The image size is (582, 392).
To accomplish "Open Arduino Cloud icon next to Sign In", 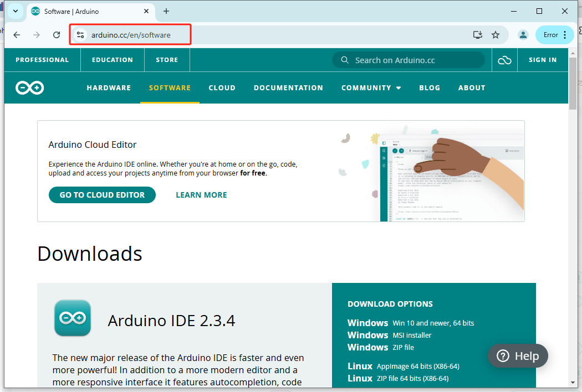I will 504,60.
